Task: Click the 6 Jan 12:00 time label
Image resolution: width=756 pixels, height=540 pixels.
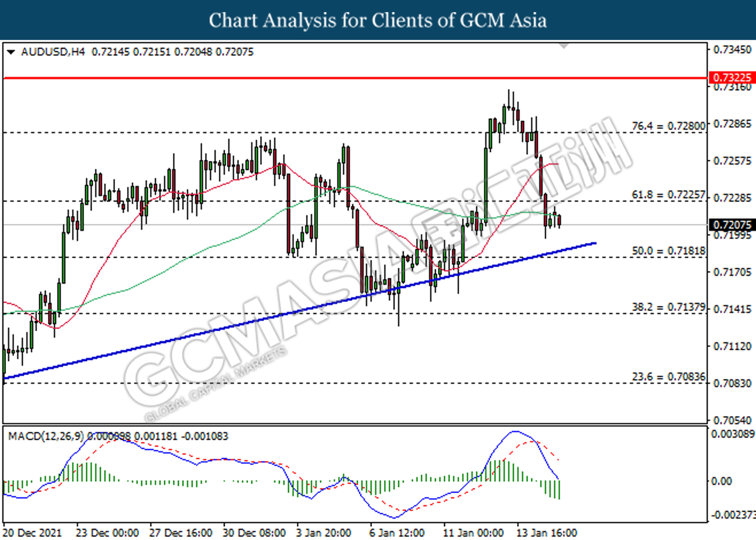Action: pyautogui.click(x=397, y=533)
